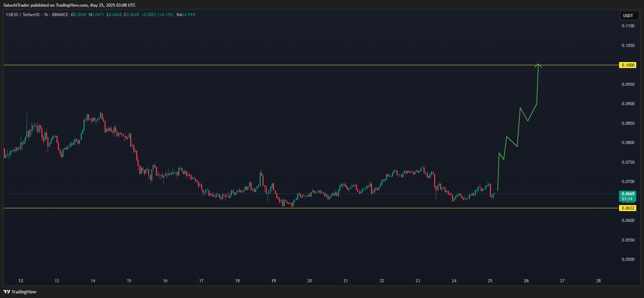Viewport: 644px width, 298px height.
Task: Click the 0.0600 price axis label
Action: pyautogui.click(x=628, y=221)
